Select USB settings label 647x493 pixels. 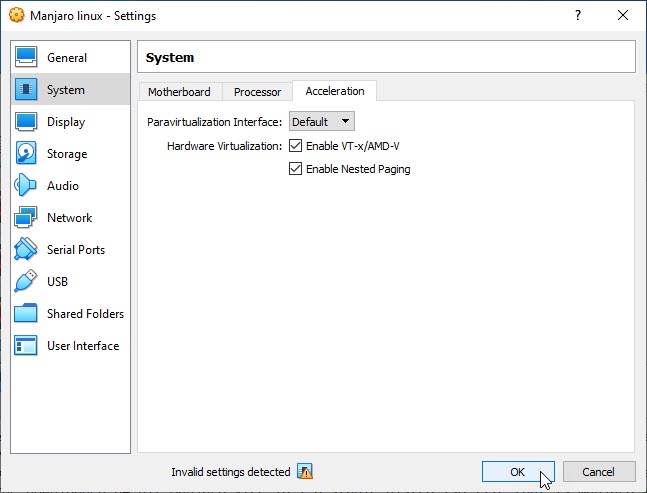(57, 282)
